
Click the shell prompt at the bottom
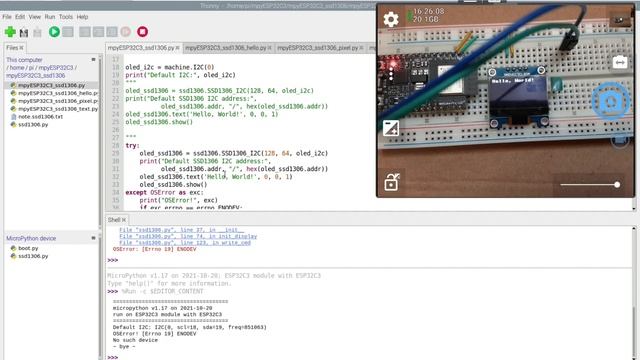coord(113,357)
